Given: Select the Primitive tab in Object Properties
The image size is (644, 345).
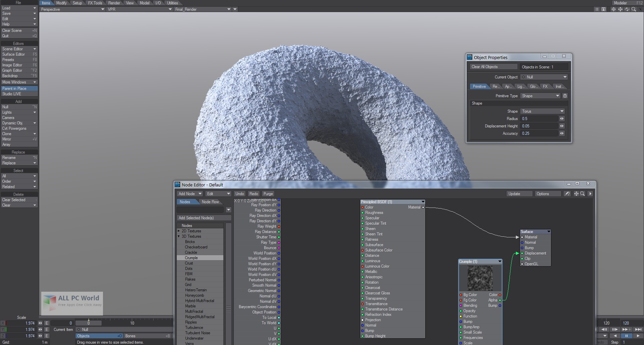Looking at the screenshot, I should tap(479, 87).
